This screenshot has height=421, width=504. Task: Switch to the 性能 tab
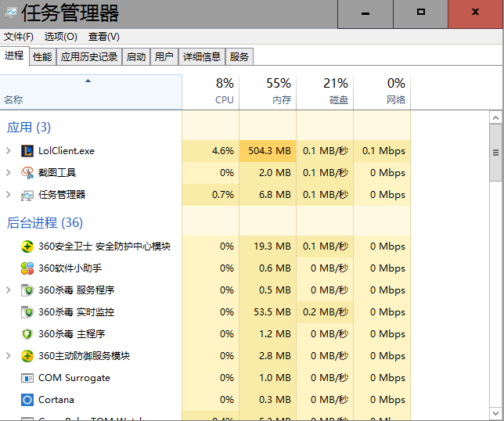click(x=42, y=57)
